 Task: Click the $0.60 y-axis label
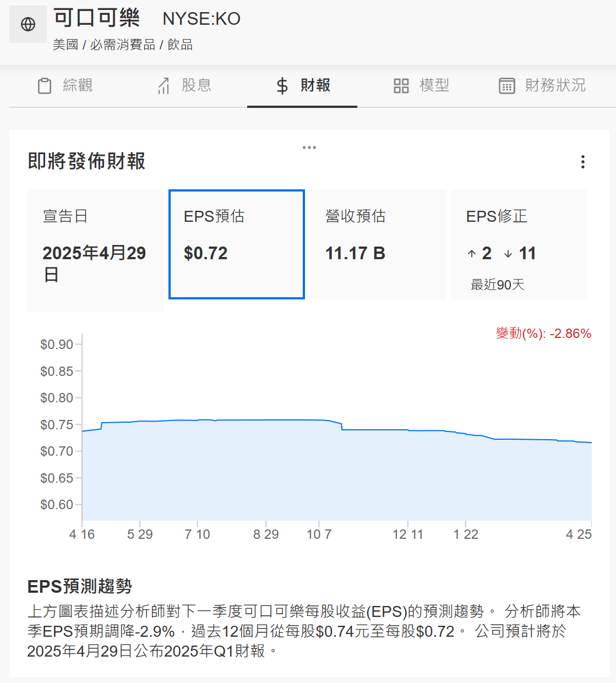click(57, 505)
